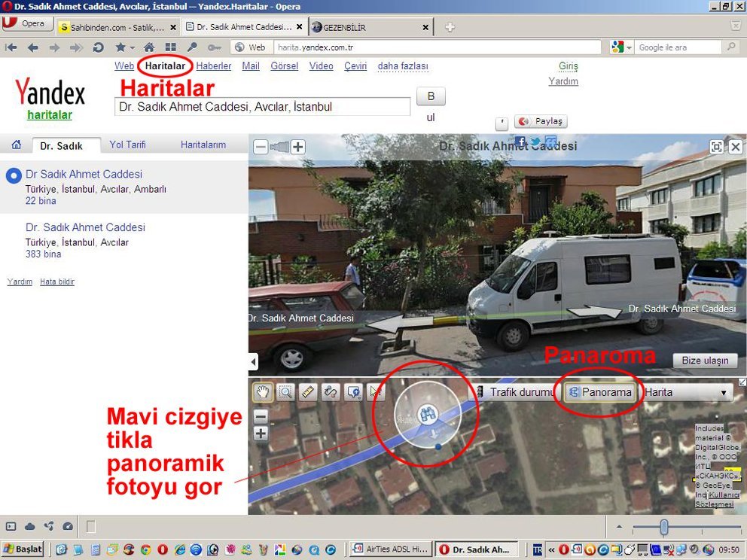The image size is (747, 560).
Task: Open Speed Dial grid
Action: (170, 47)
